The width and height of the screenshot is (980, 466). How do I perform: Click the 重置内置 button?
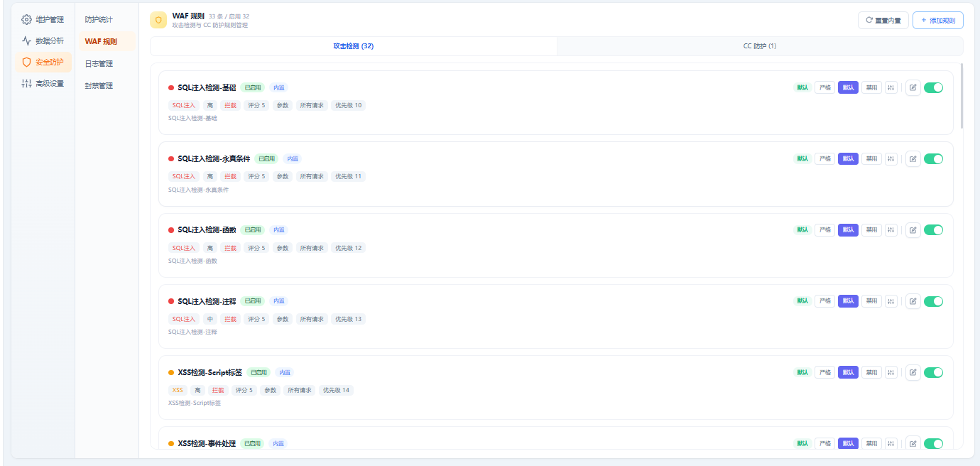point(883,21)
